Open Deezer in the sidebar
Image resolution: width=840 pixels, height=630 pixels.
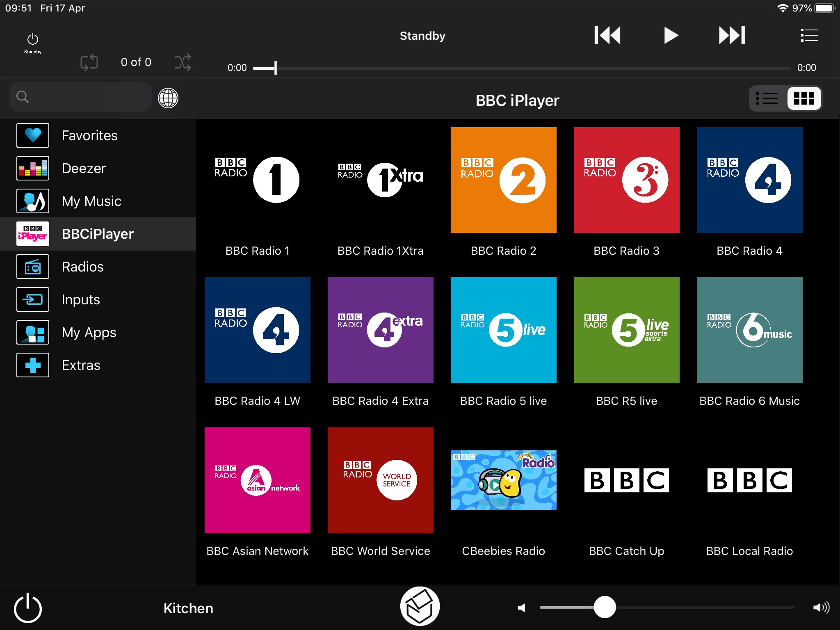coord(84,168)
